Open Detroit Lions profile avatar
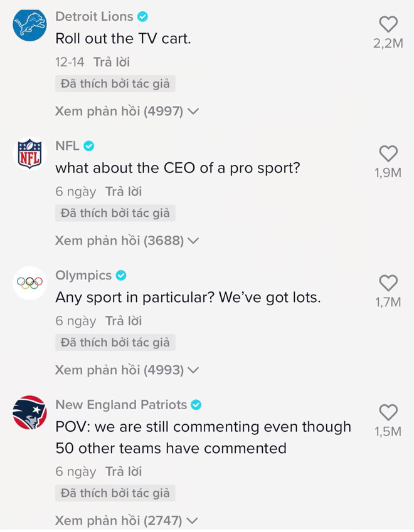This screenshot has width=414, height=532. click(x=30, y=25)
